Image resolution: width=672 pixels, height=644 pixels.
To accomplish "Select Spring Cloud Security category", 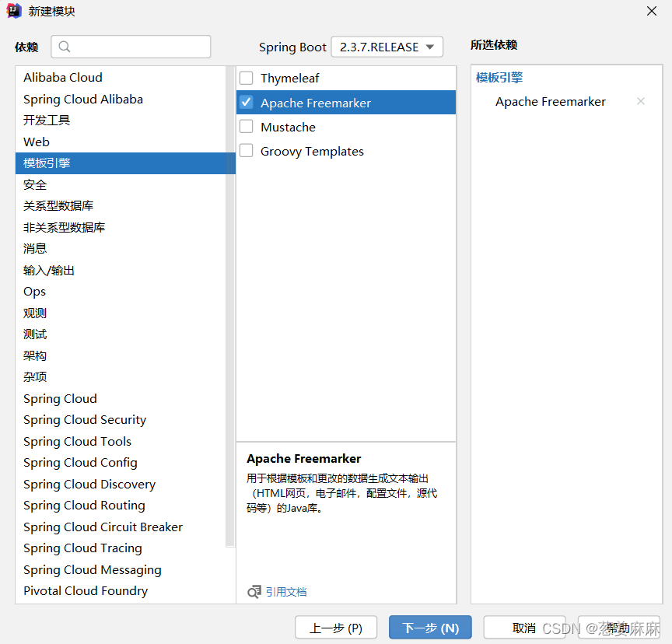I will (121, 420).
